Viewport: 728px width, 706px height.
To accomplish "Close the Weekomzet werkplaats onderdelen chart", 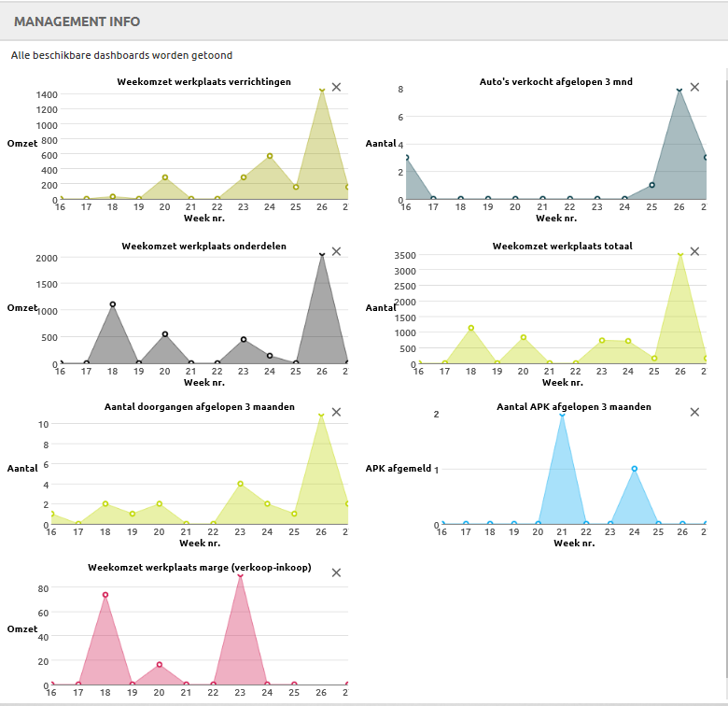I will point(336,251).
